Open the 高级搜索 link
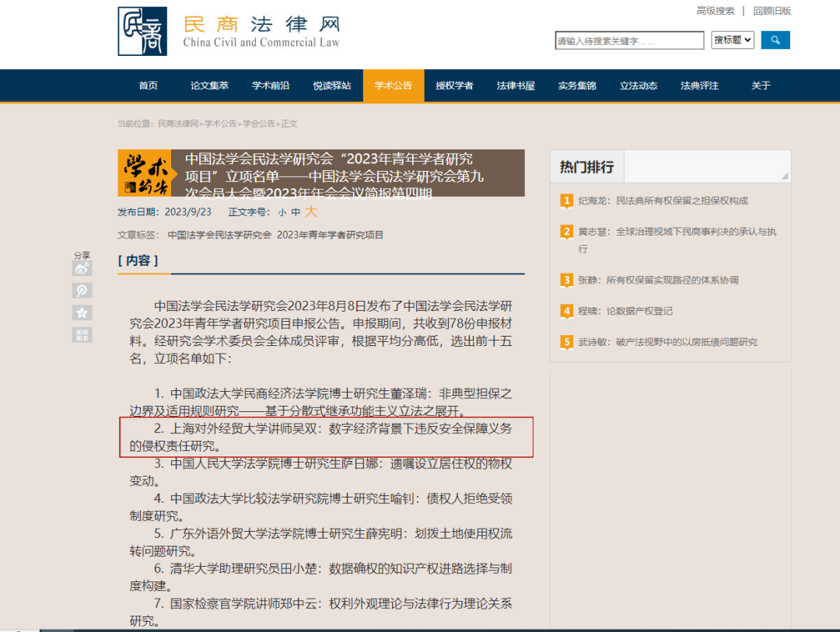This screenshot has width=840, height=632. [715, 11]
